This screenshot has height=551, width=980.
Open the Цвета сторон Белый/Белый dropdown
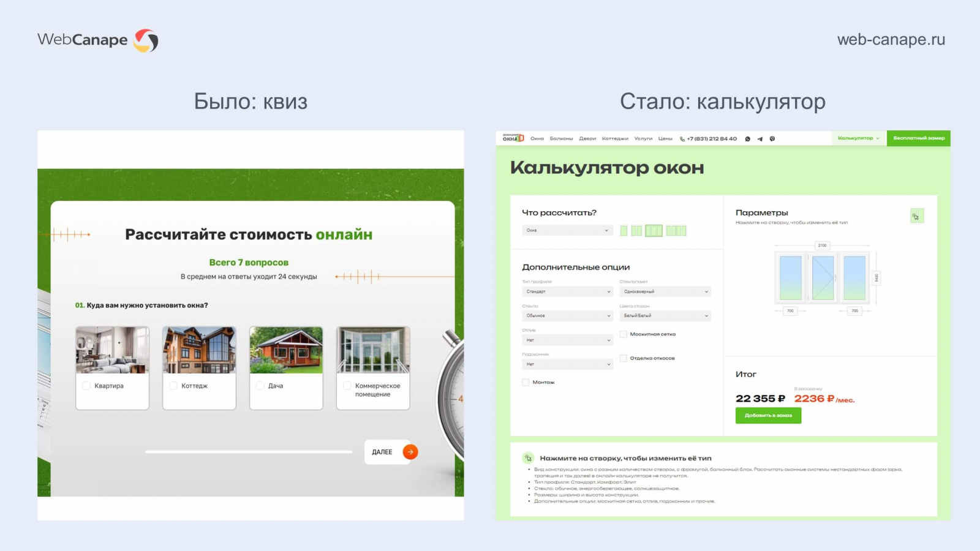coord(665,316)
